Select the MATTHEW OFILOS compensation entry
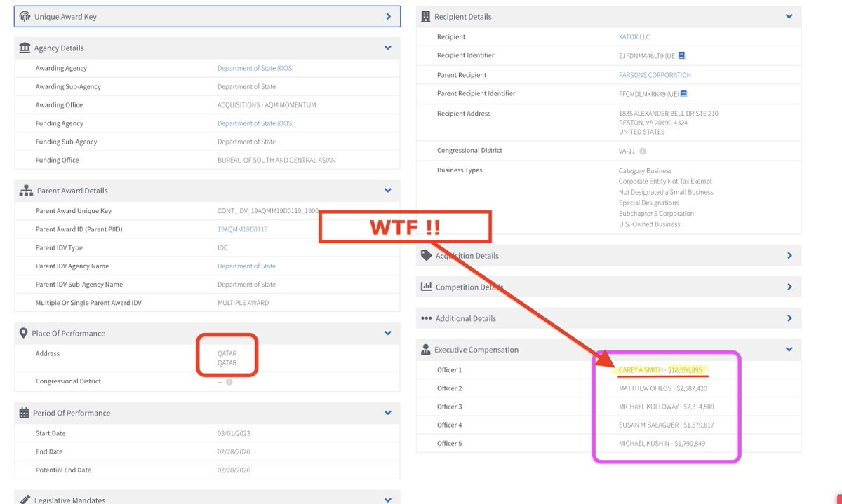Viewport: 842px width, 504px height. point(663,388)
